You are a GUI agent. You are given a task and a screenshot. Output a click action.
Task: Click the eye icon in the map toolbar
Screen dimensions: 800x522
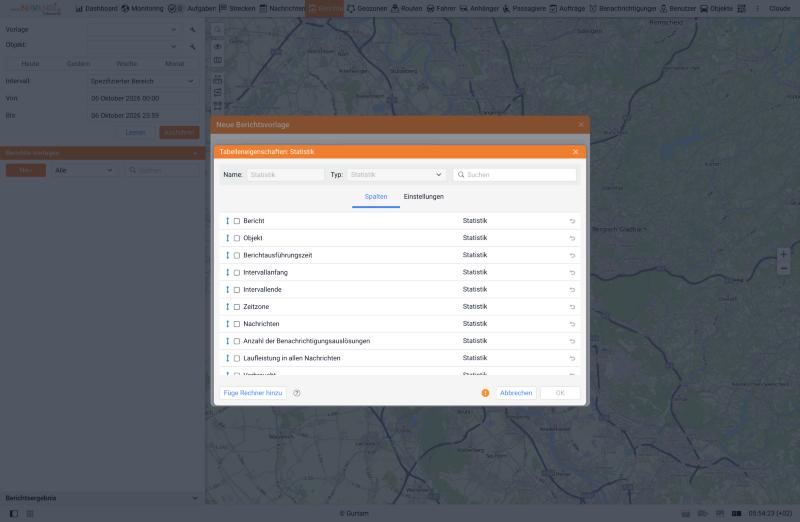(x=217, y=46)
